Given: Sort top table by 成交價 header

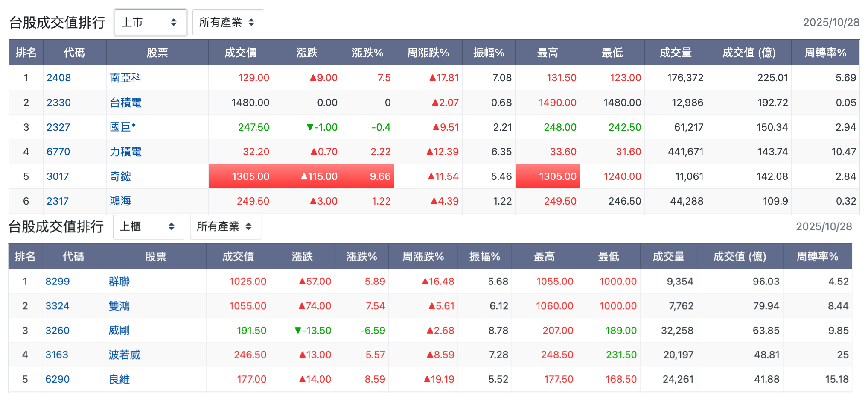Looking at the screenshot, I should [241, 53].
